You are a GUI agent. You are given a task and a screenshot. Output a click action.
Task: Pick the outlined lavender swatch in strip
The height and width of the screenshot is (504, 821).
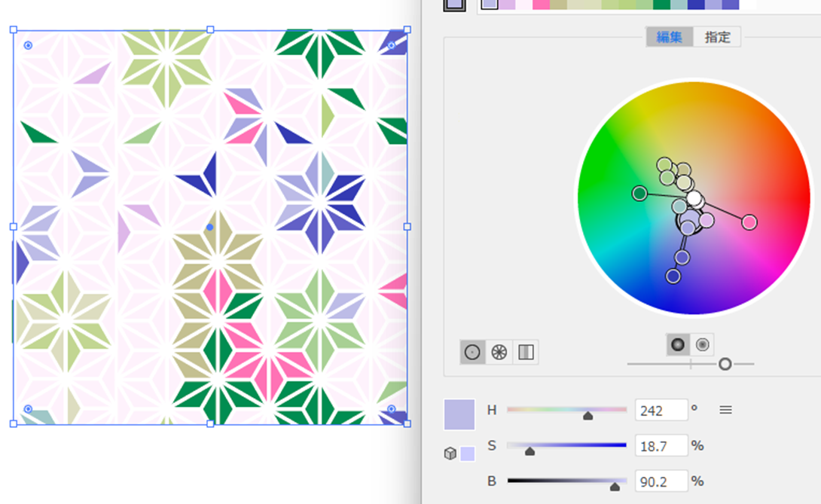click(x=490, y=5)
